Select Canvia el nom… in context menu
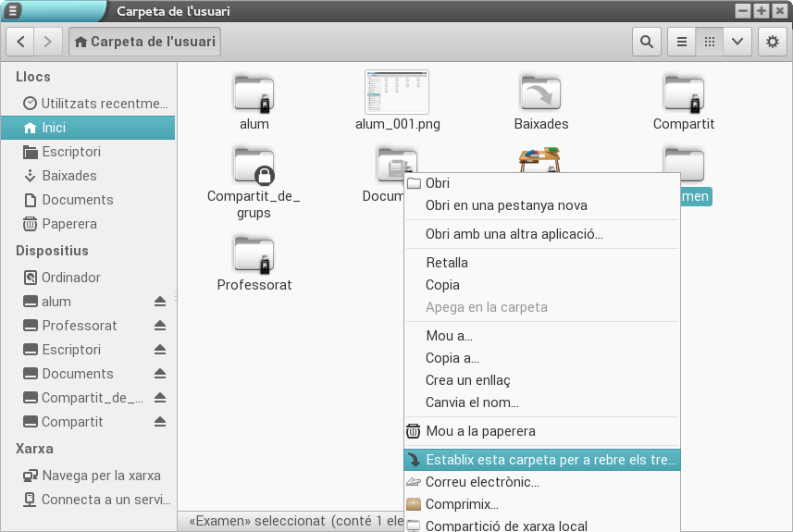793x532 pixels. (471, 402)
